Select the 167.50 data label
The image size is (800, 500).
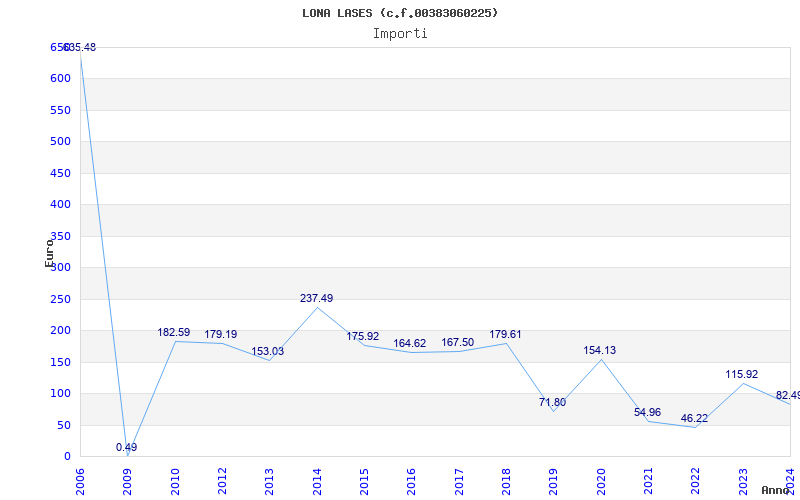point(458,342)
